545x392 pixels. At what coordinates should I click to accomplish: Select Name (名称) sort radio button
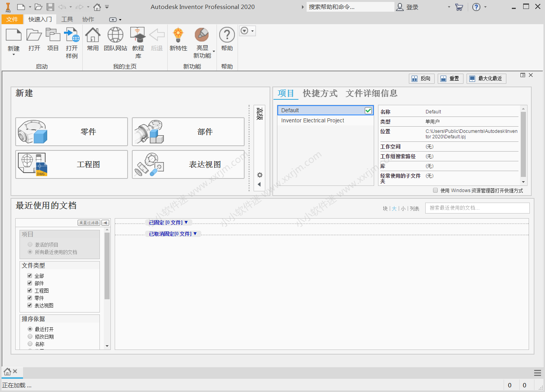30,344
